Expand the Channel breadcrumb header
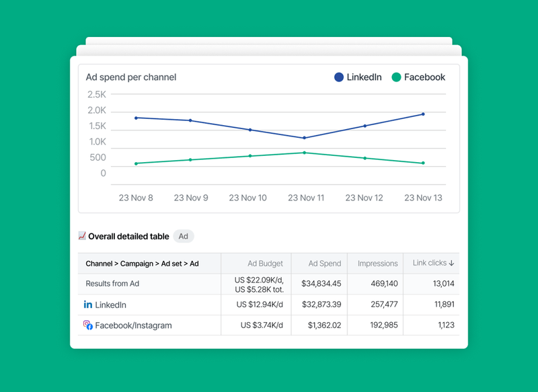538x392 pixels. [140, 264]
